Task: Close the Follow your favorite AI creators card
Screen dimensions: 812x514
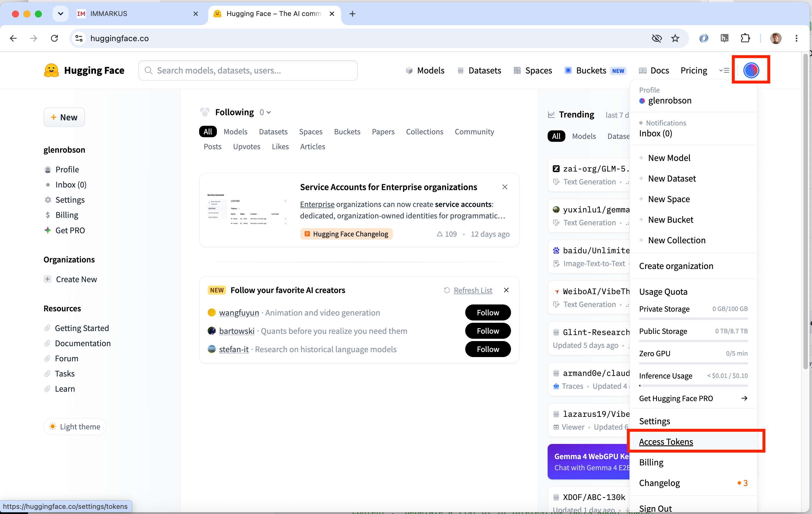Action: [x=506, y=290]
